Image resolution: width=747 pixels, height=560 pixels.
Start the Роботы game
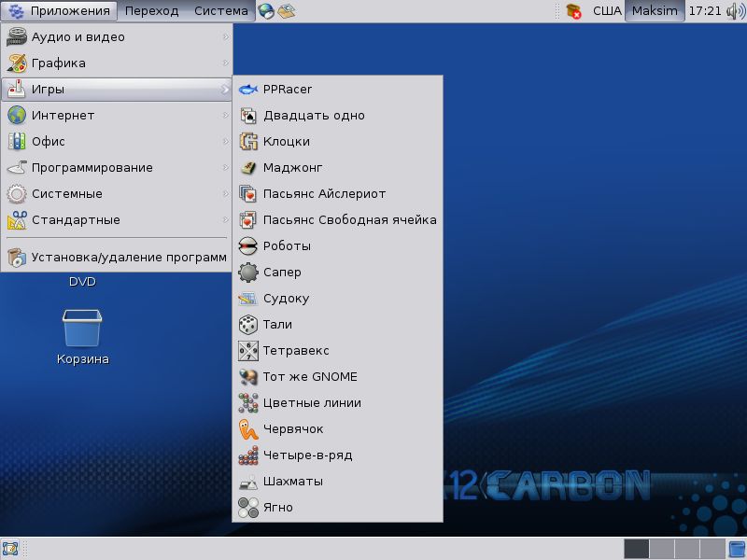[x=337, y=245]
